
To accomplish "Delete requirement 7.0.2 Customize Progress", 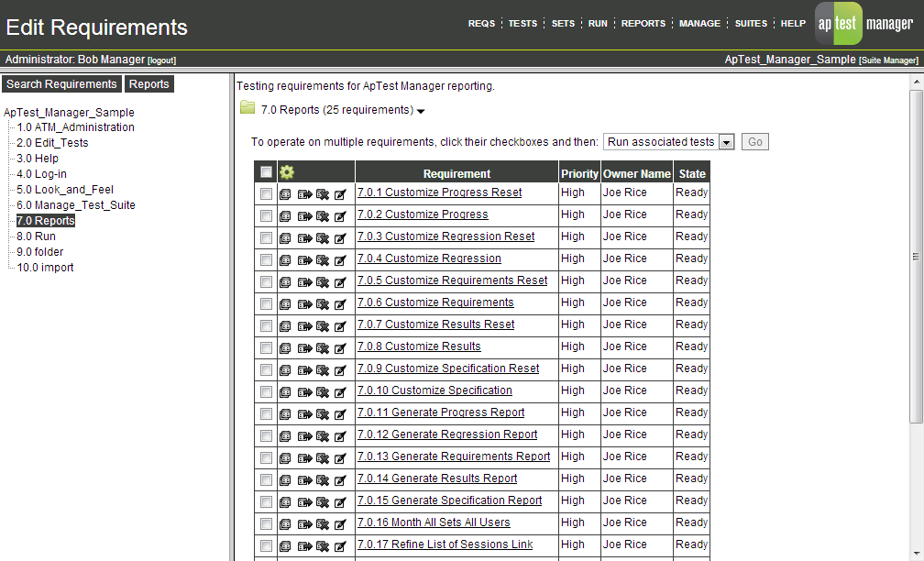I will coord(323,216).
